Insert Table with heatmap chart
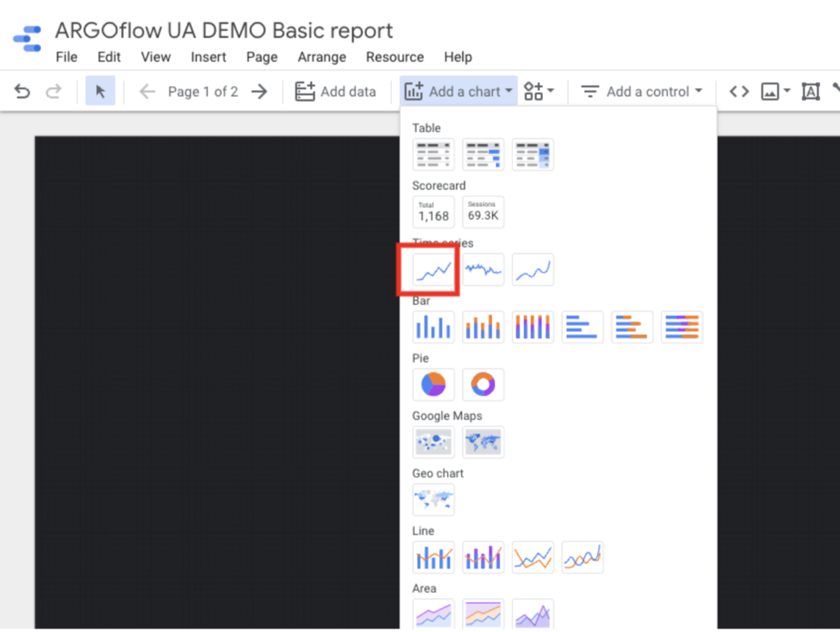Image resolution: width=840 pixels, height=632 pixels. click(x=533, y=154)
